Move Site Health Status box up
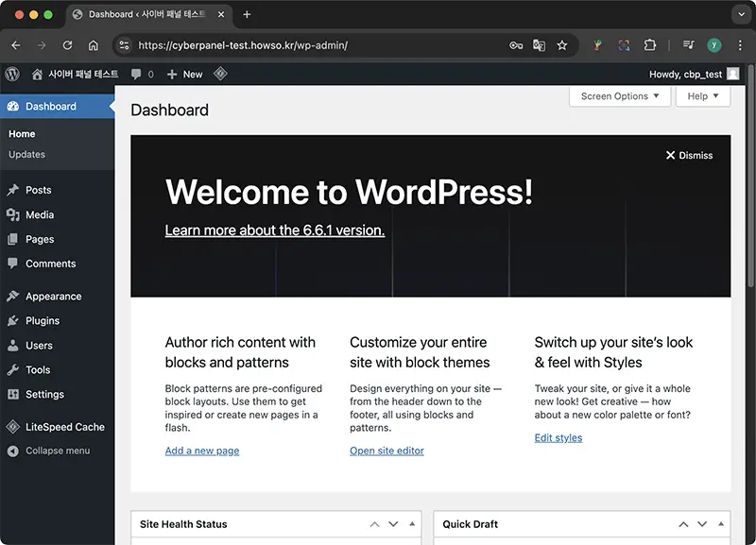Screen dimensions: 756x545 [374, 524]
